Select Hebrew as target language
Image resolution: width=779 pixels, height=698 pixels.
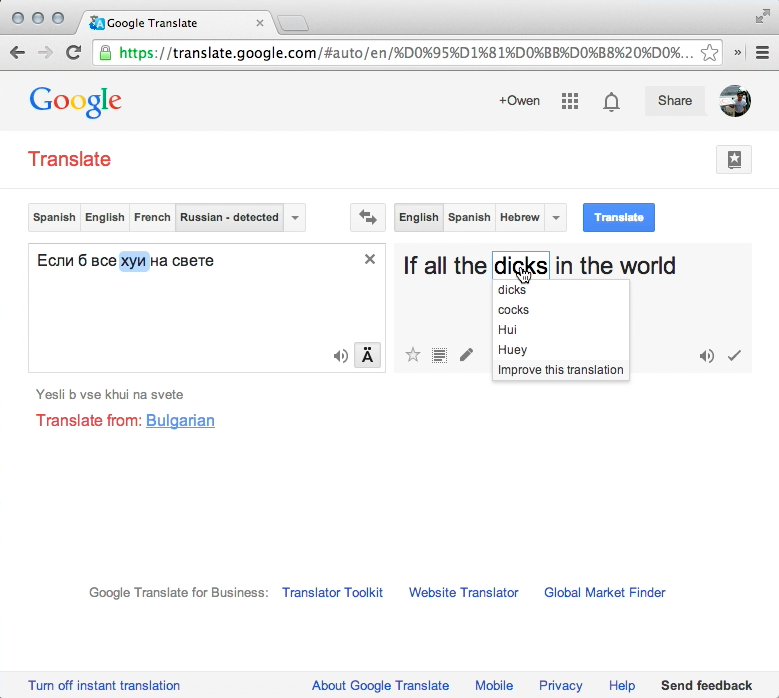point(520,217)
